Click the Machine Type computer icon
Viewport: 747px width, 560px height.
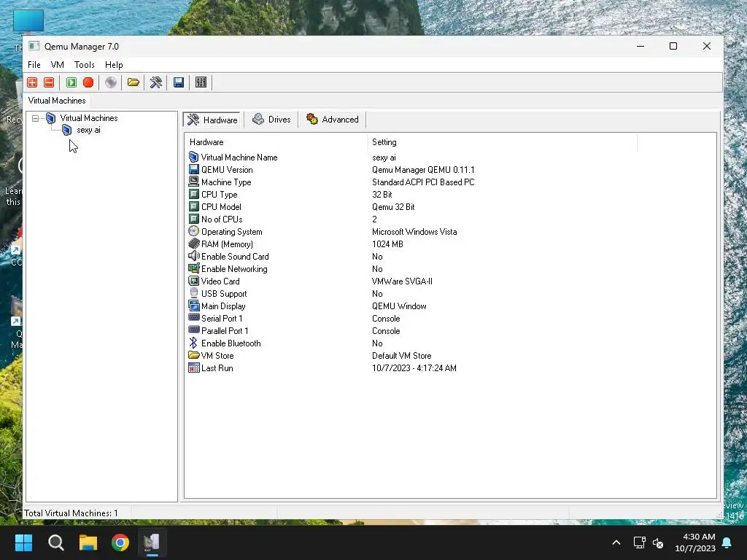click(x=193, y=182)
